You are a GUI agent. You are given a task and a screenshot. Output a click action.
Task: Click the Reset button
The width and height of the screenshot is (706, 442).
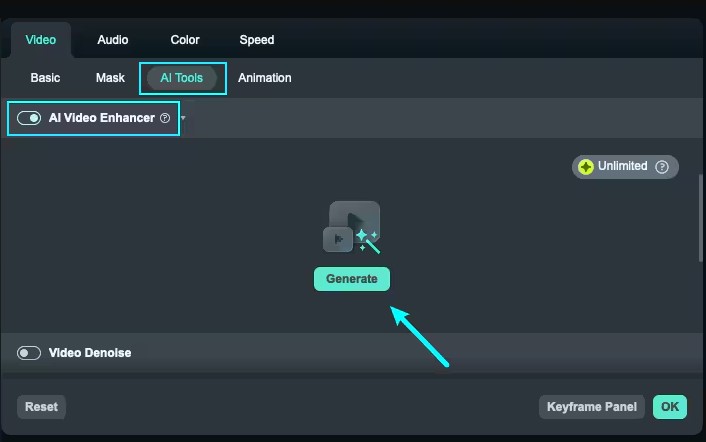[x=41, y=407]
